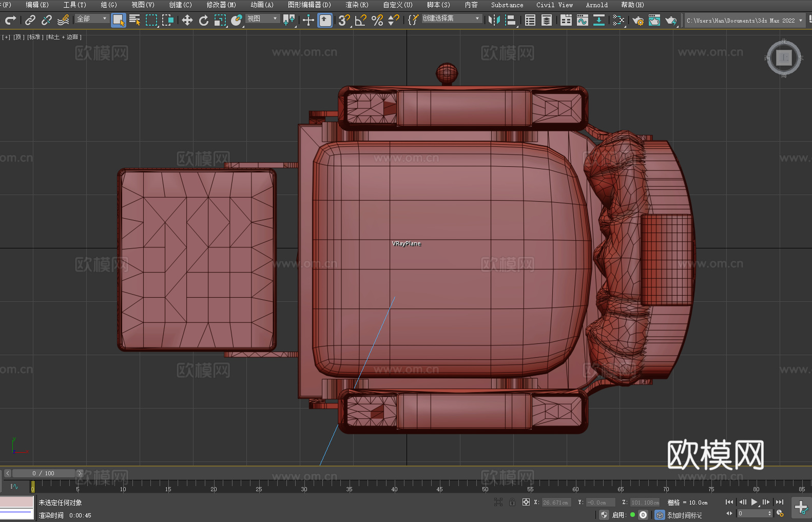Choose the Select Object tool
The height and width of the screenshot is (522, 812).
[x=119, y=20]
